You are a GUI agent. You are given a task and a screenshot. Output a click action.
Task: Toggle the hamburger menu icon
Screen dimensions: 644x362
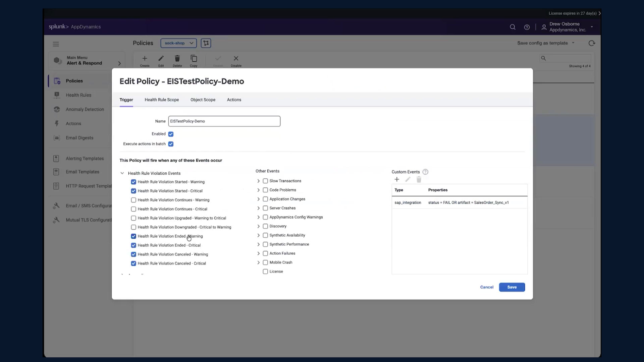pyautogui.click(x=56, y=44)
